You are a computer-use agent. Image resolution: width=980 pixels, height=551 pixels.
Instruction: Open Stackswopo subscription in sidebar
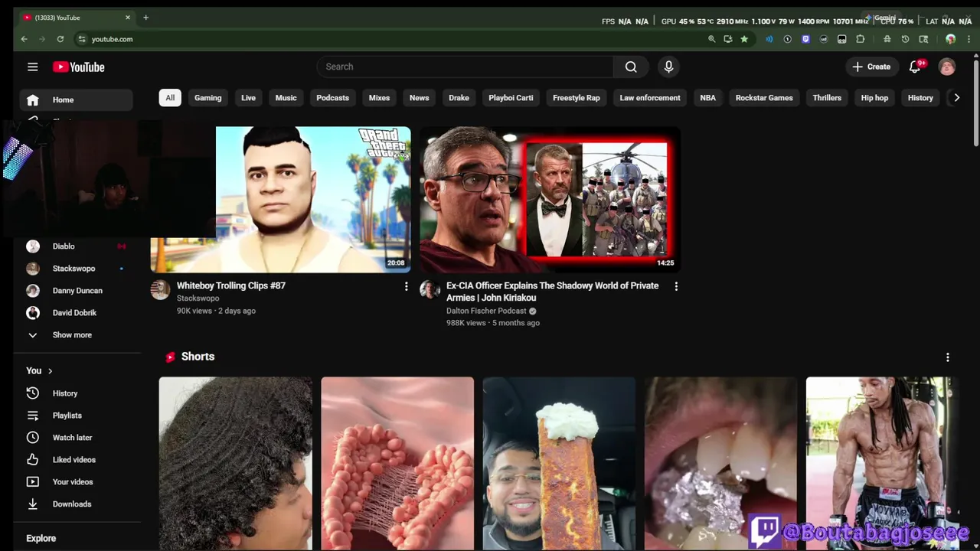[x=76, y=269]
